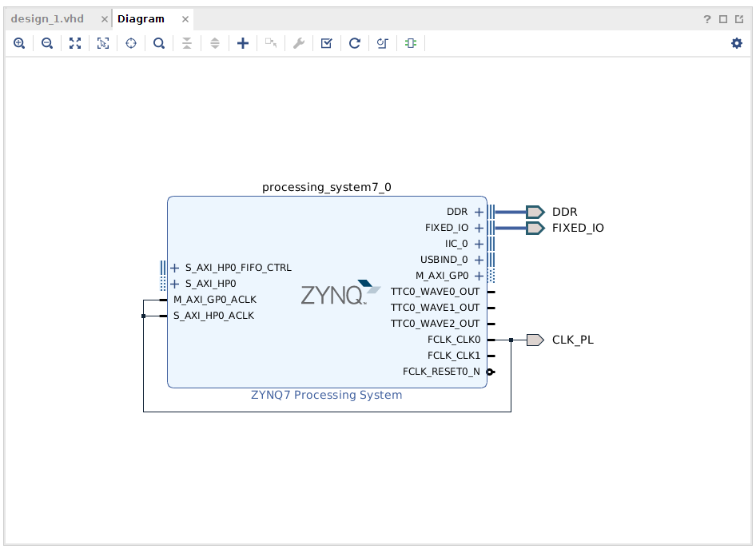Viewport: 756px width, 549px height.
Task: Select the Diagram tab
Action: 142,18
